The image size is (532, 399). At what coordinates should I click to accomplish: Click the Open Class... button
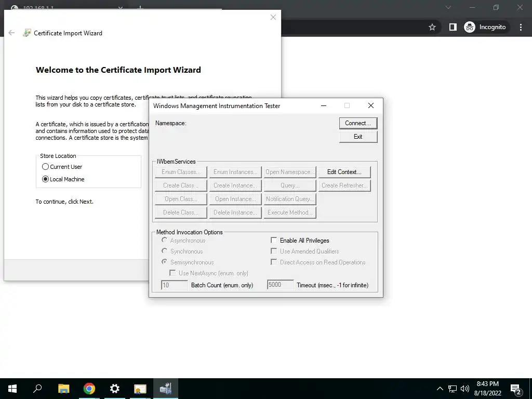coord(181,199)
